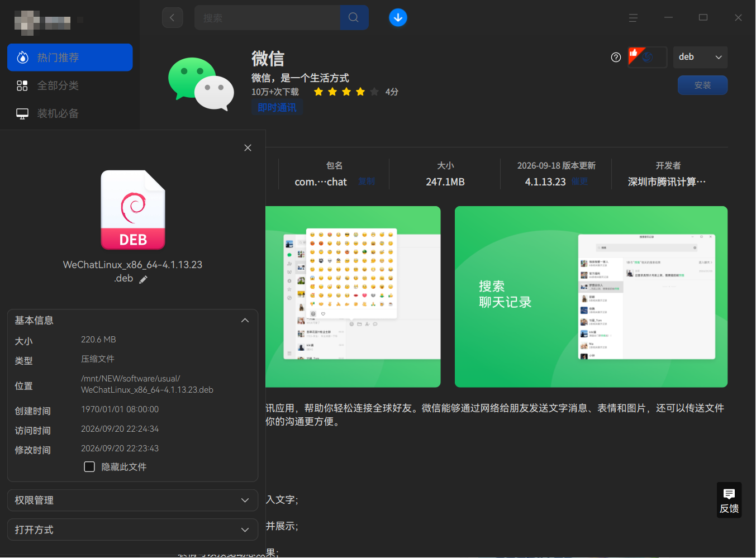Open the hamburger main menu in title bar

point(633,18)
